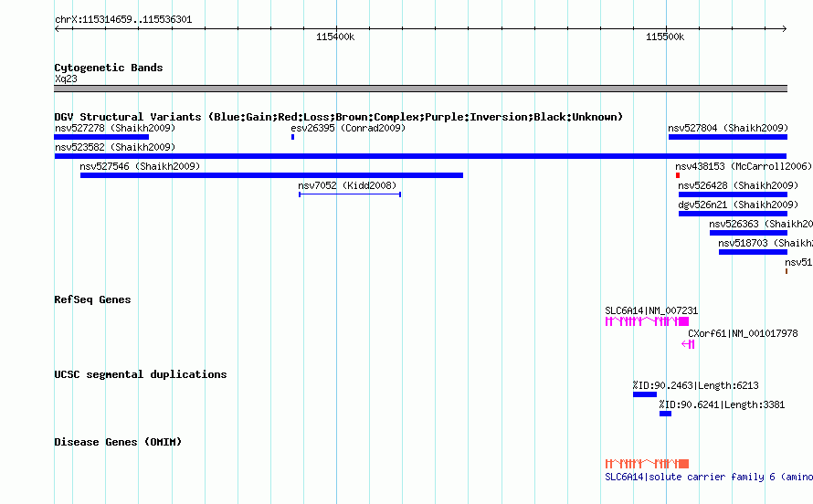This screenshot has height=504, width=813.
Task: Click the Disease Genes (OMIM) track title
Action: click(x=118, y=442)
